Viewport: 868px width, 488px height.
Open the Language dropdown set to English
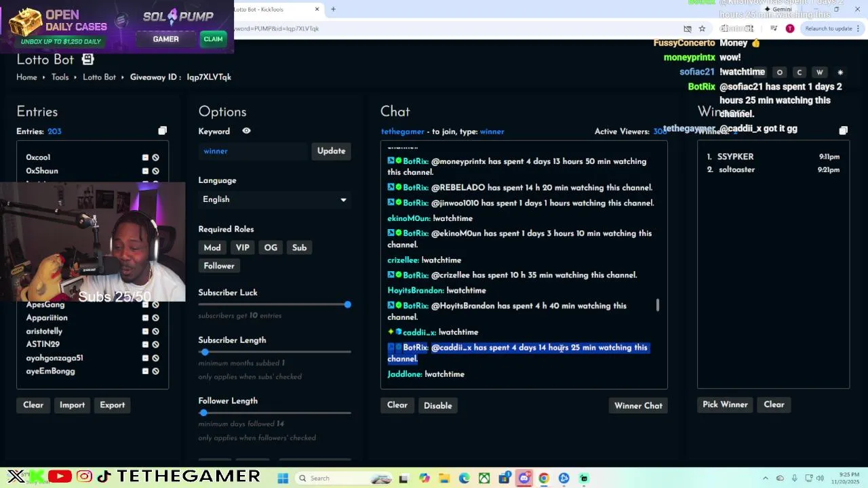click(275, 199)
